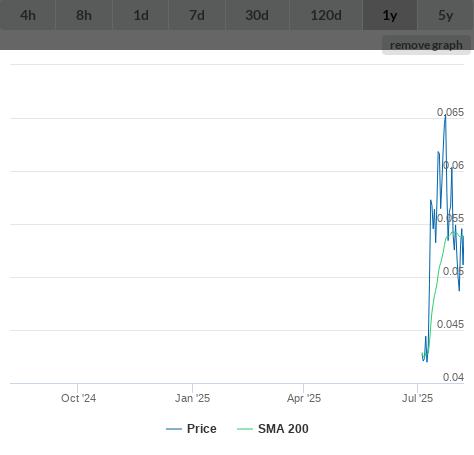Viewport: 474px width, 455px height.
Task: Click the Apr '25 axis label
Action: pos(304,398)
